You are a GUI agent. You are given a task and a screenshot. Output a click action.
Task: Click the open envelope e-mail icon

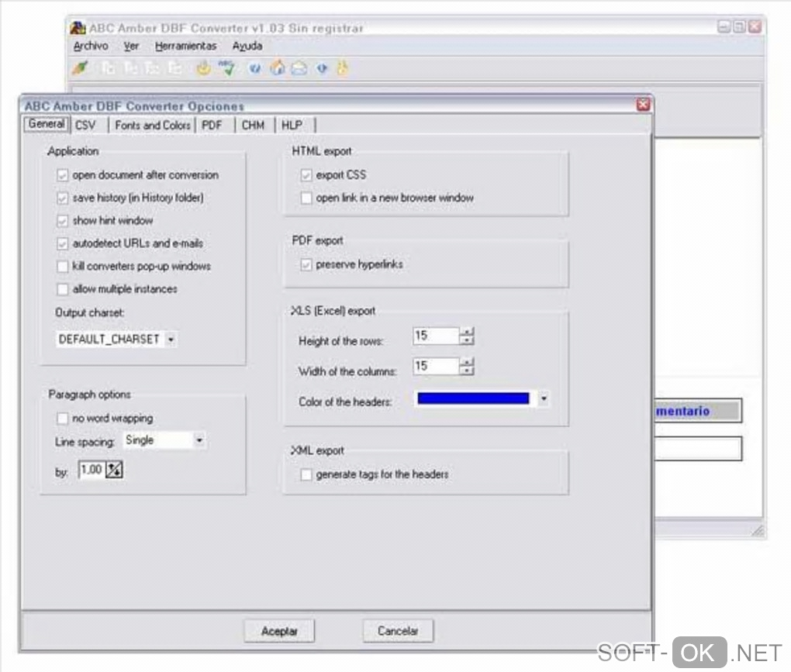(299, 68)
